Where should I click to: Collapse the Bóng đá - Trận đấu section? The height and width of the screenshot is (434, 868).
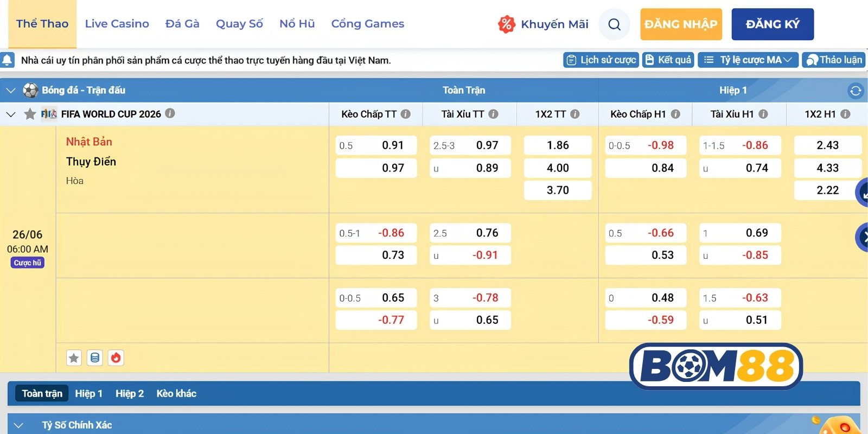click(10, 90)
